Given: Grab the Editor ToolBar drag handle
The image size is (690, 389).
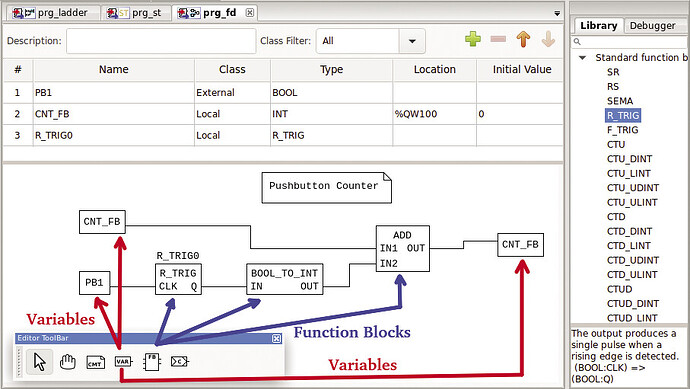Looking at the screenshot, I should pyautogui.click(x=19, y=362).
